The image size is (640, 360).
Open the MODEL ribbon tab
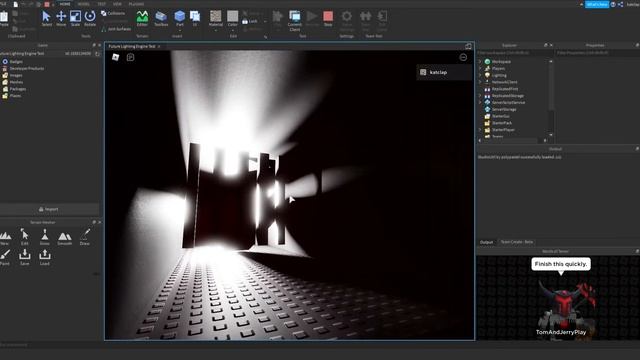[83, 4]
